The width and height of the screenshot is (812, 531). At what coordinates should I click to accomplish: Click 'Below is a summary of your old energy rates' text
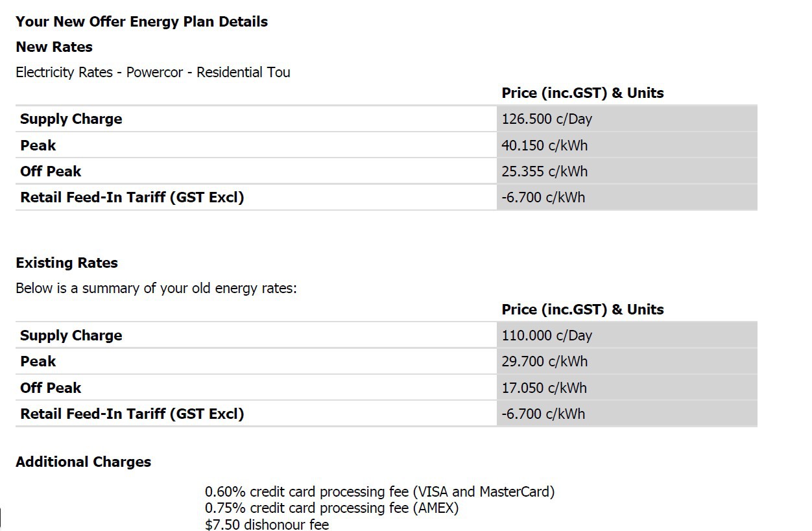pos(156,288)
